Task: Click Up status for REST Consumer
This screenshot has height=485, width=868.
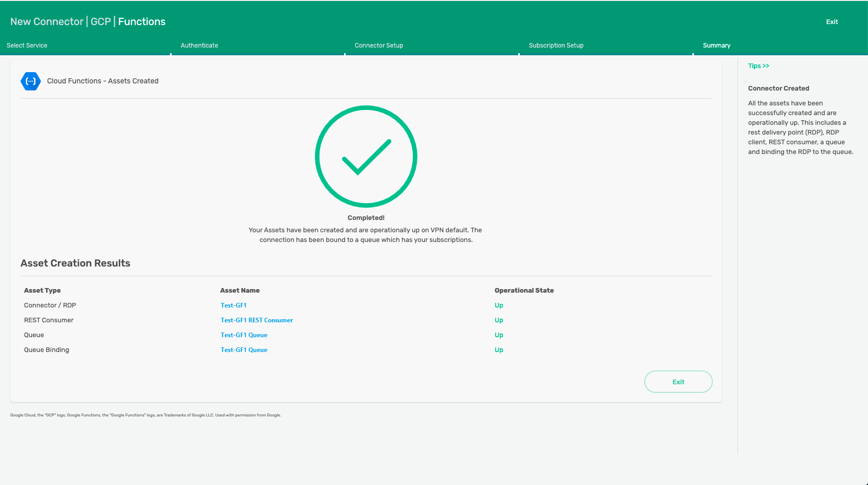Action: [499, 320]
